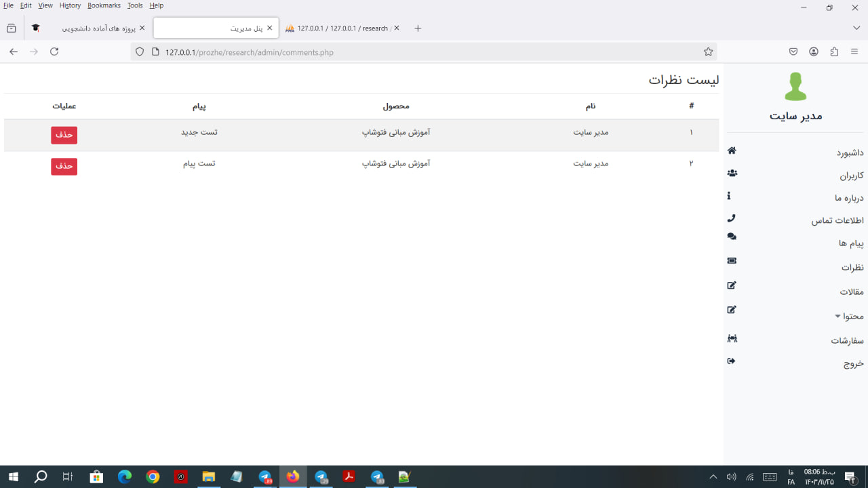868x488 pixels.
Task: Open Adobe Acrobat from the taskbar
Action: [x=349, y=477]
